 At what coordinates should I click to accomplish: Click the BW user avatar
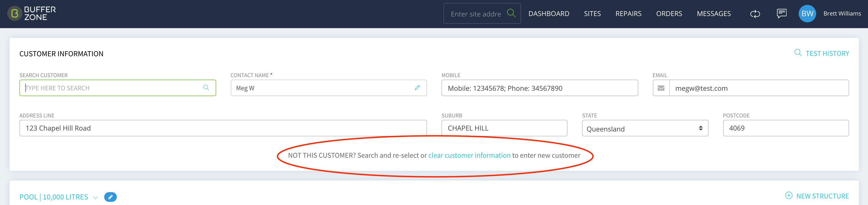coord(807,14)
